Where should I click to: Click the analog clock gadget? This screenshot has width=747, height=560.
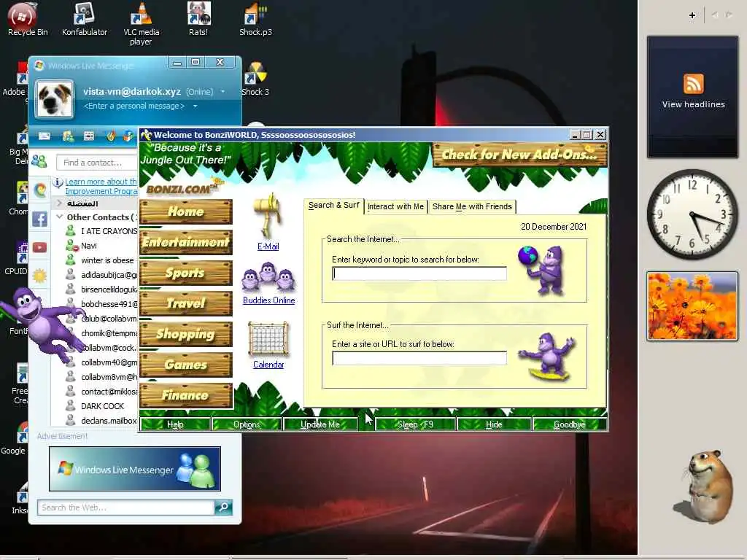[692, 214]
